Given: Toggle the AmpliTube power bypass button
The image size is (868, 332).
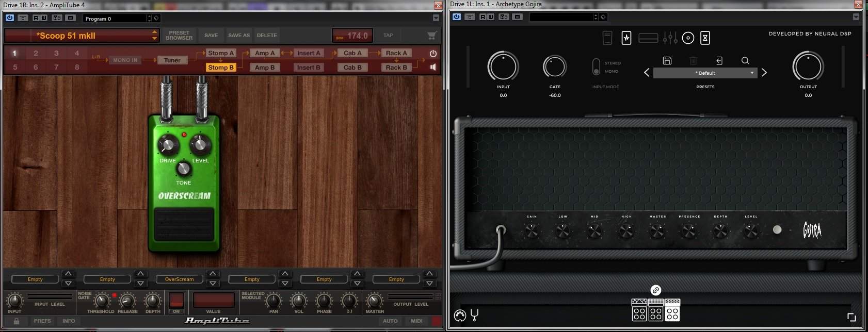Looking at the screenshot, I should pos(433,53).
